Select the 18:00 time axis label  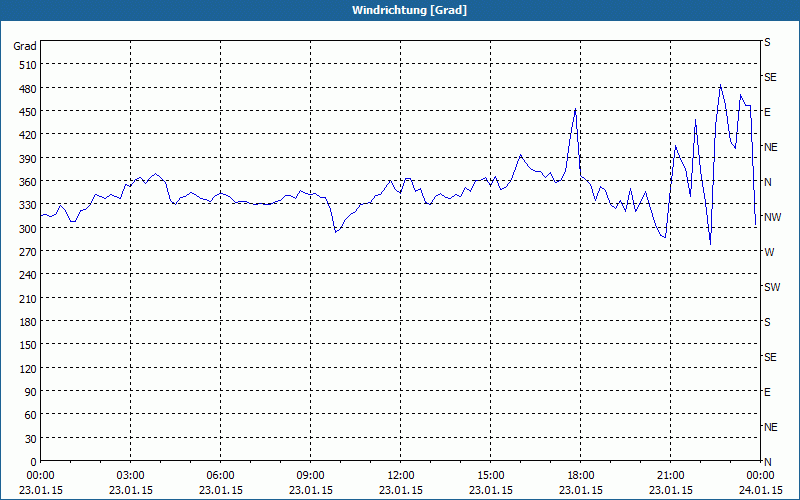581,475
